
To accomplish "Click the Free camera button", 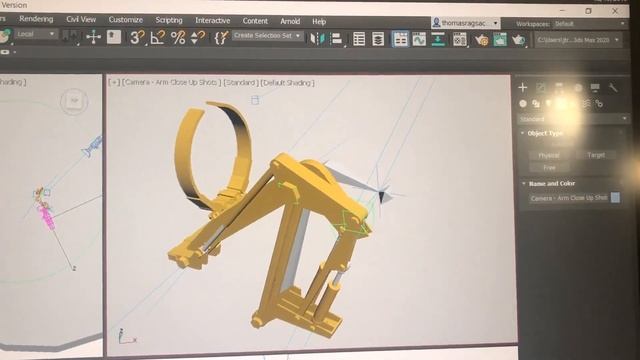I will (549, 168).
